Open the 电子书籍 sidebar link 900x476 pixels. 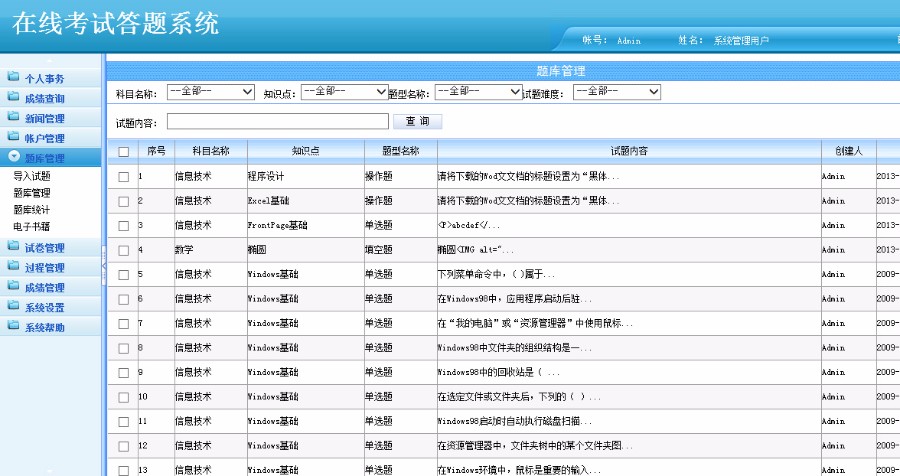32,227
